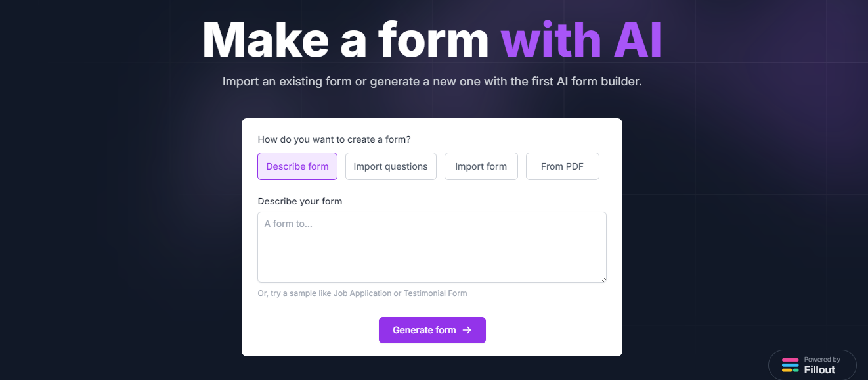The height and width of the screenshot is (380, 868).
Task: Click the subtitle about the AI form builder
Action: [x=432, y=81]
